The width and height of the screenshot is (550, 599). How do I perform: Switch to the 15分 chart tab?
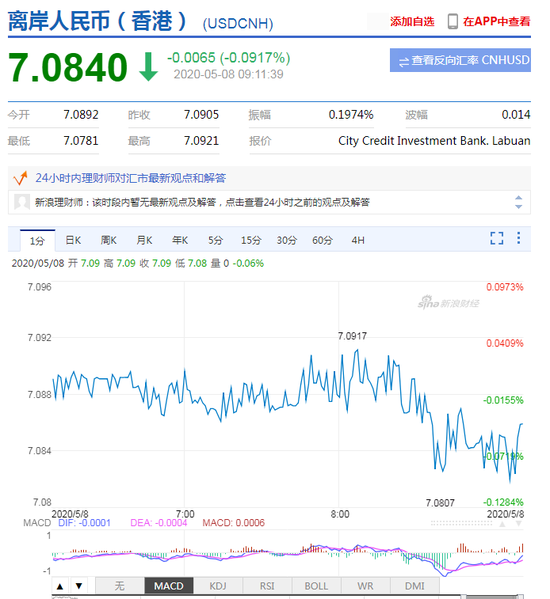coord(251,240)
